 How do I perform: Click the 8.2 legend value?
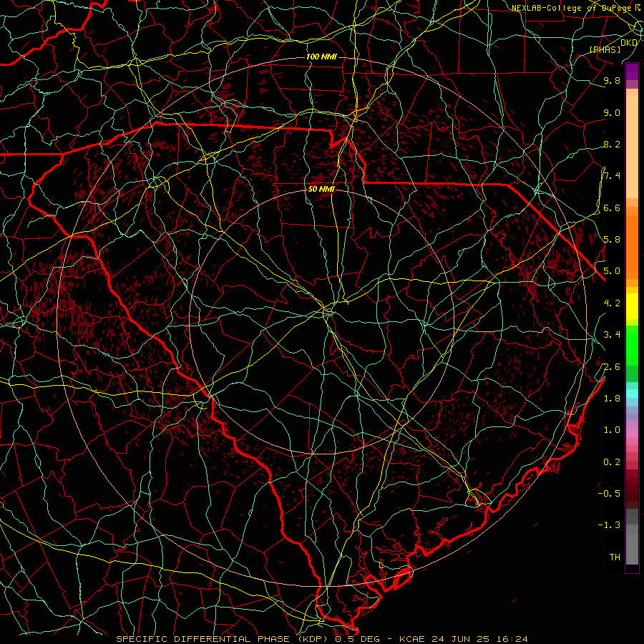click(x=612, y=144)
